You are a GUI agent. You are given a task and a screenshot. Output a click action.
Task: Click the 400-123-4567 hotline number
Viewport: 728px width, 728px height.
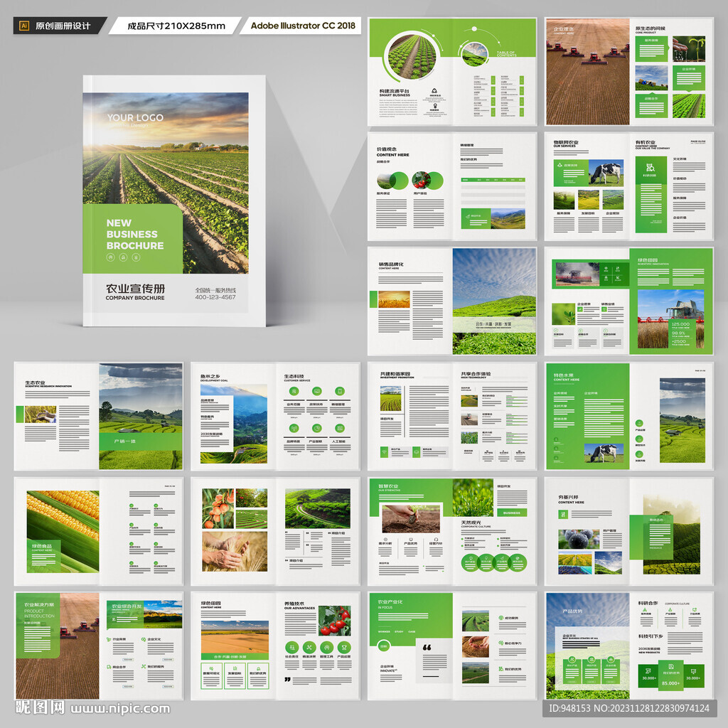tap(215, 297)
